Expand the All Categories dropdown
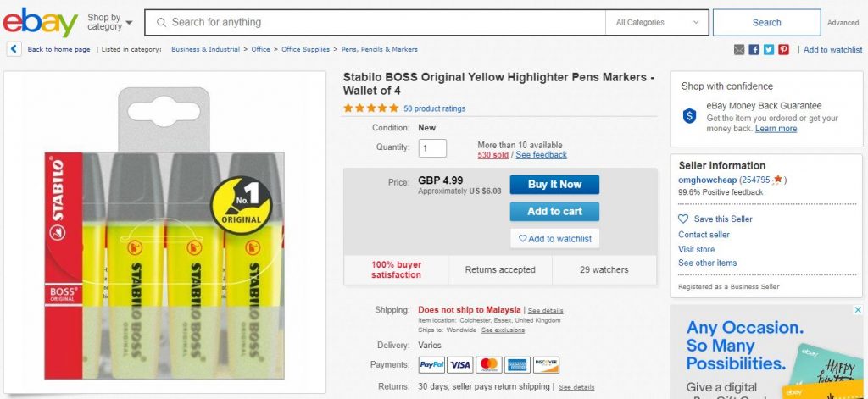Image resolution: width=868 pixels, height=399 pixels. tap(658, 23)
